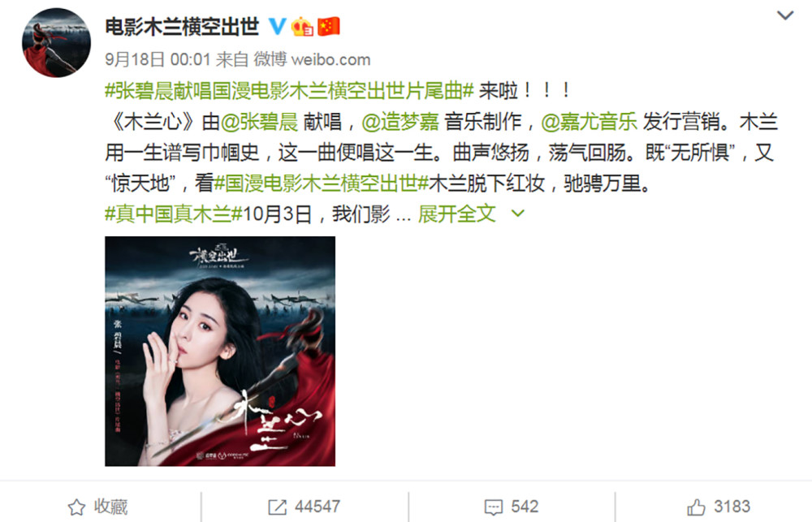Click the chevron after 展开全文

[518, 214]
